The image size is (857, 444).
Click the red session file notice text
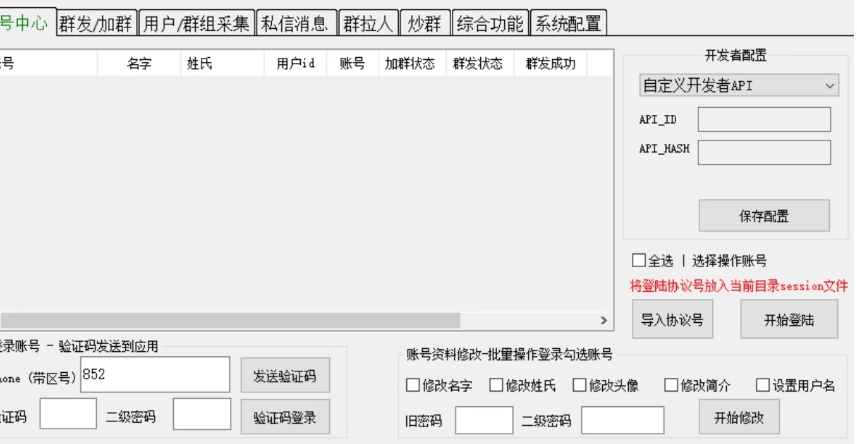[739, 286]
